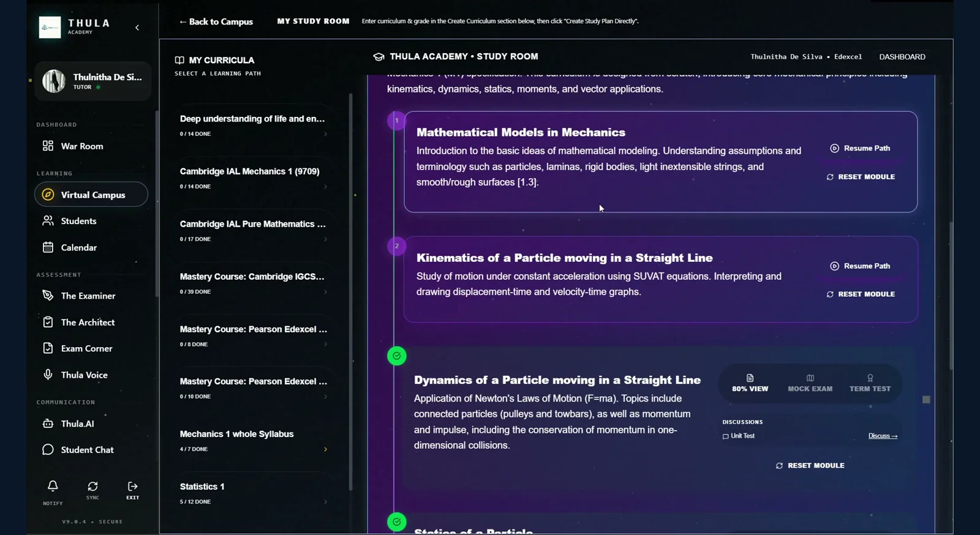Click Discuss link for Unit Test
Image resolution: width=980 pixels, height=535 pixels.
(883, 436)
